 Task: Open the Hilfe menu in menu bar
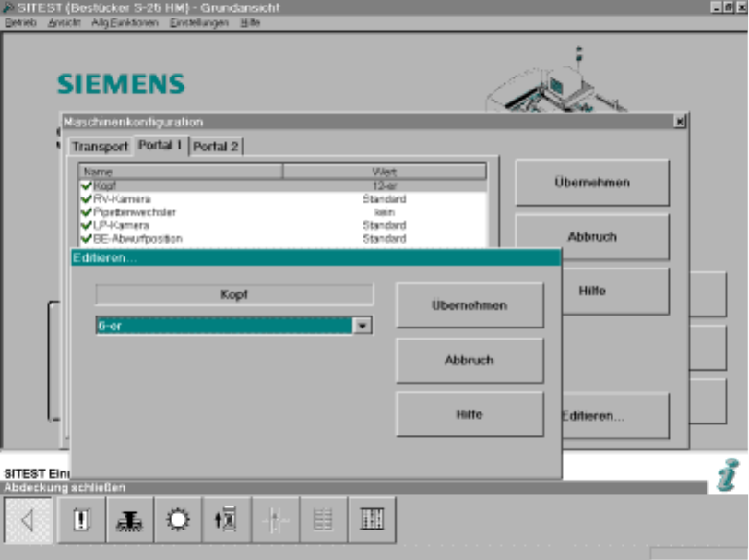250,22
